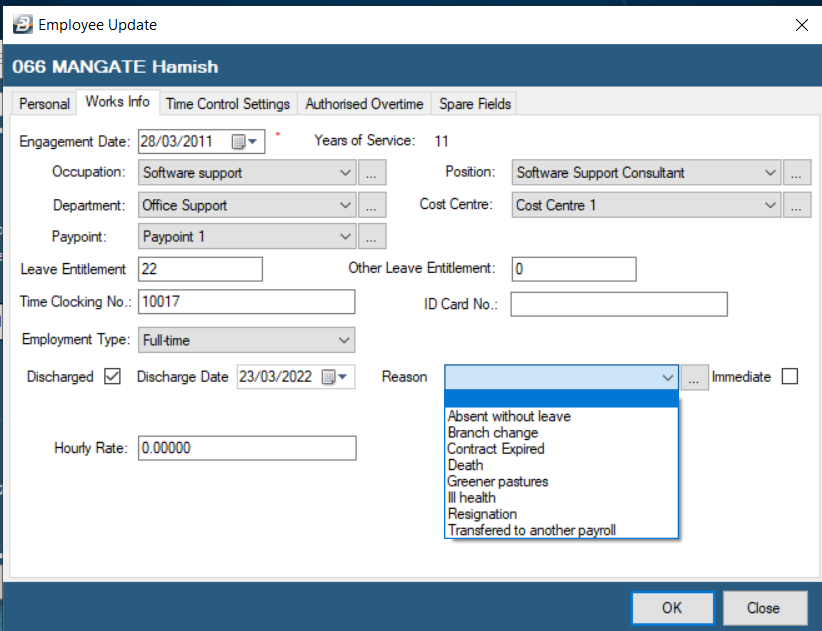Pick 'Greener pastures' from Reason list

[x=561, y=481]
